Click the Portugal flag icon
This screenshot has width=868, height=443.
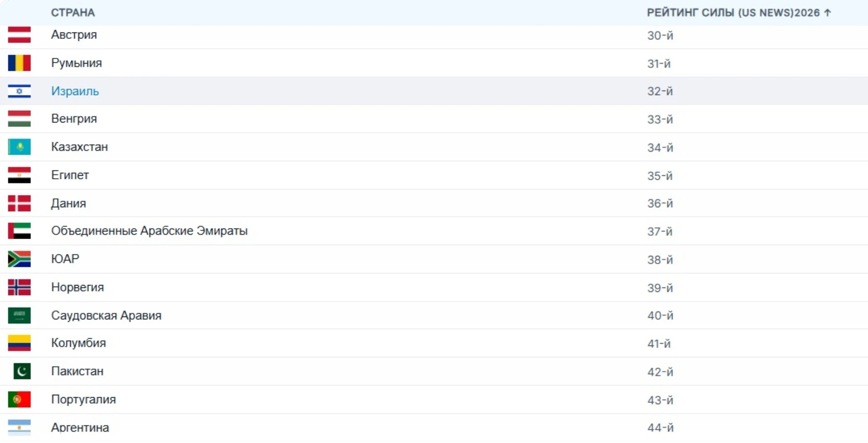[x=19, y=399]
